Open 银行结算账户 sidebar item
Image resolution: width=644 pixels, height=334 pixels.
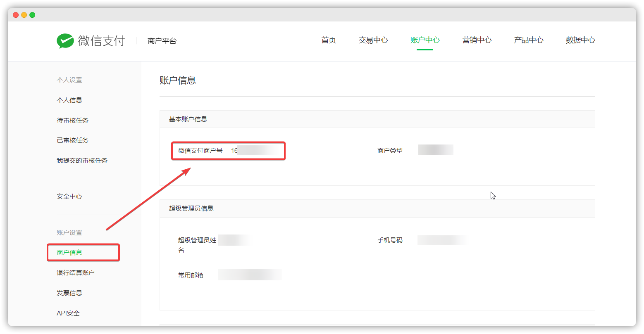point(76,273)
